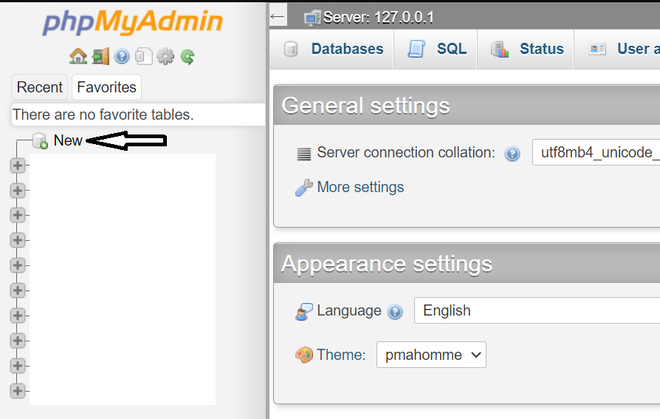Click 'There are no favorite tables.' text

click(103, 115)
